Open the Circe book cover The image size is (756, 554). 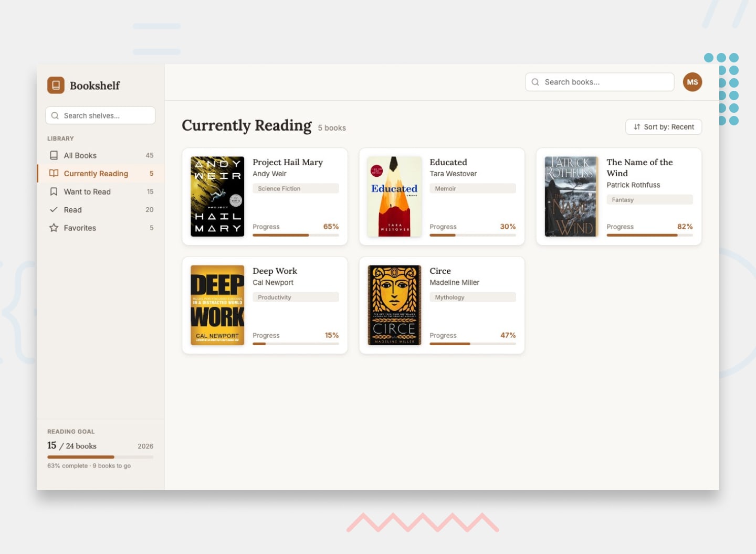pyautogui.click(x=394, y=305)
